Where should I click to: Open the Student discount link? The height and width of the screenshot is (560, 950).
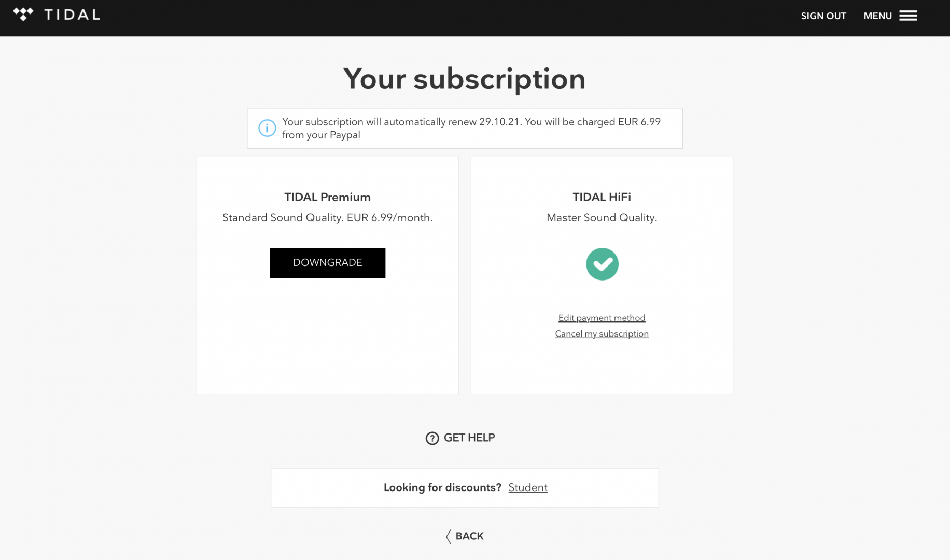(x=527, y=487)
